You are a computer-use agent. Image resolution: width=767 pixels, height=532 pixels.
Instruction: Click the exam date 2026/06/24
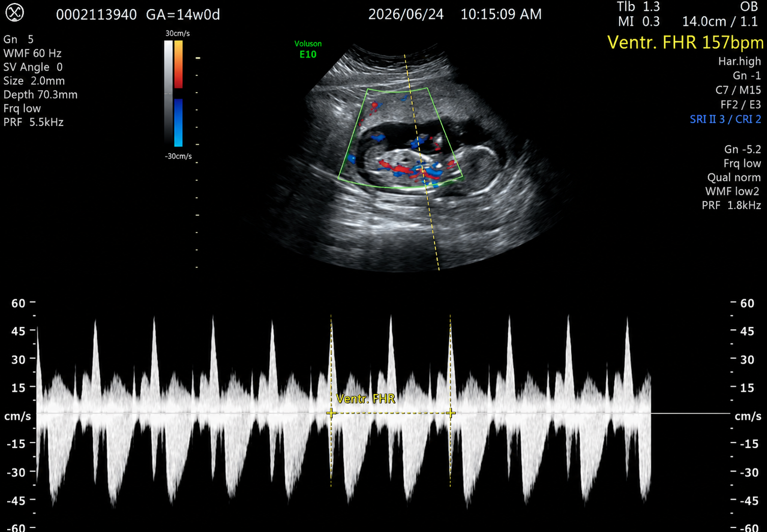point(406,14)
